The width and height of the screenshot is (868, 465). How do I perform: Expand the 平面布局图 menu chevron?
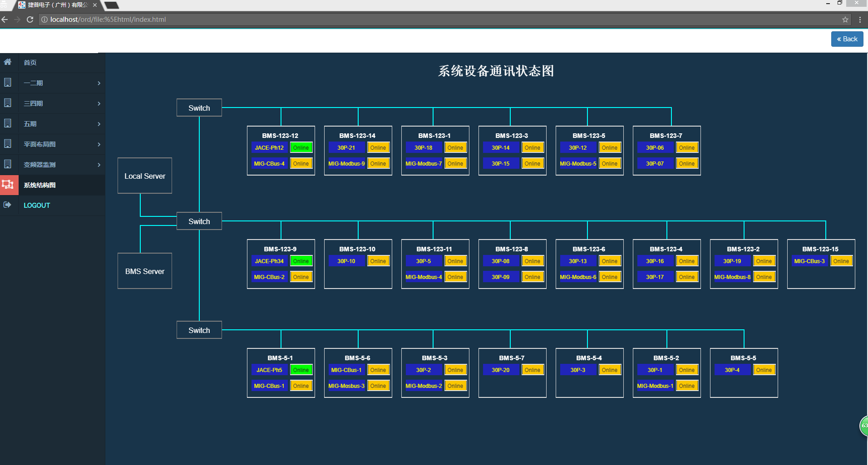coord(99,144)
